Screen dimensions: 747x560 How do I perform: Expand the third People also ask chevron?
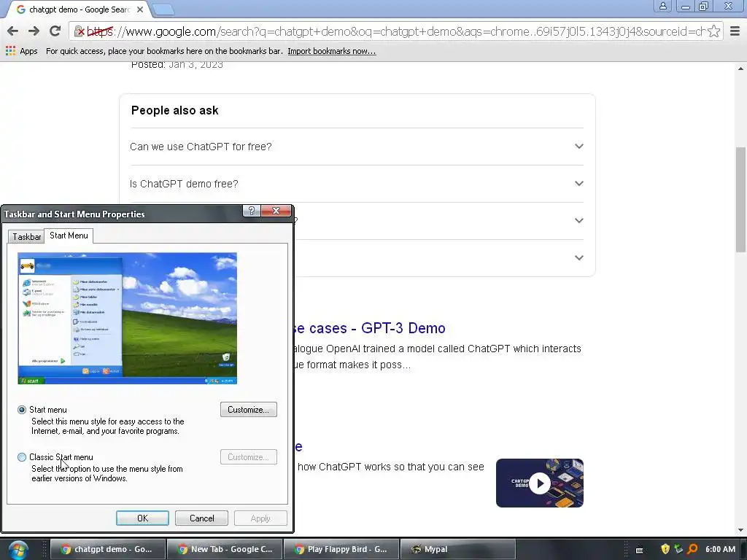[578, 220]
